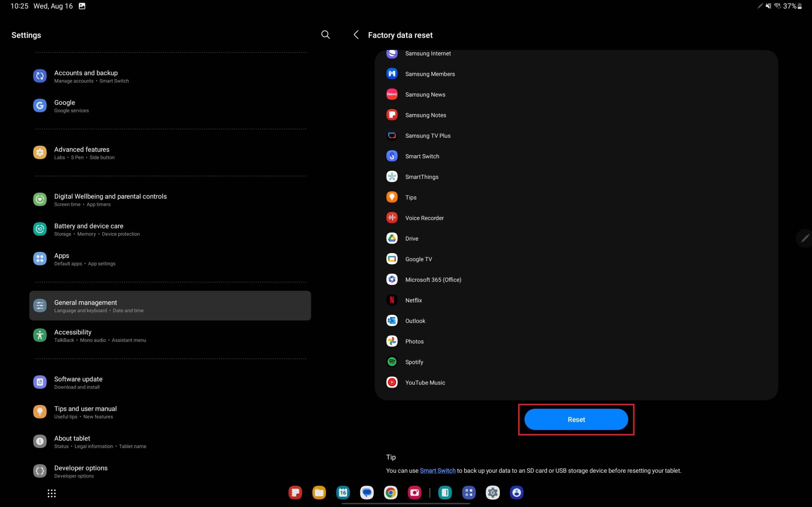Select the Samsung TV Plus row
Viewport: 812px width, 507px height.
[576, 135]
